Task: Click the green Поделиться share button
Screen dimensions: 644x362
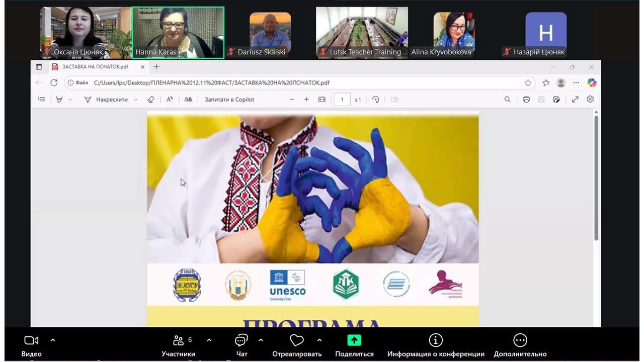Action: (x=354, y=341)
